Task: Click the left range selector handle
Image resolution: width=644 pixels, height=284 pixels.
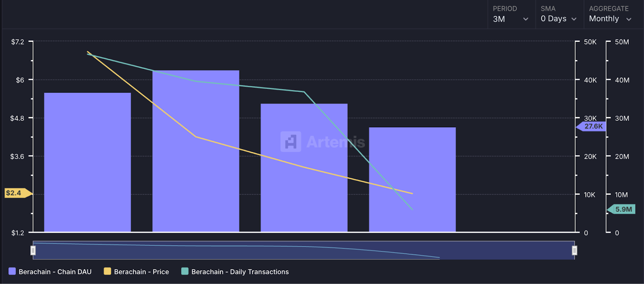Action: coord(33,251)
